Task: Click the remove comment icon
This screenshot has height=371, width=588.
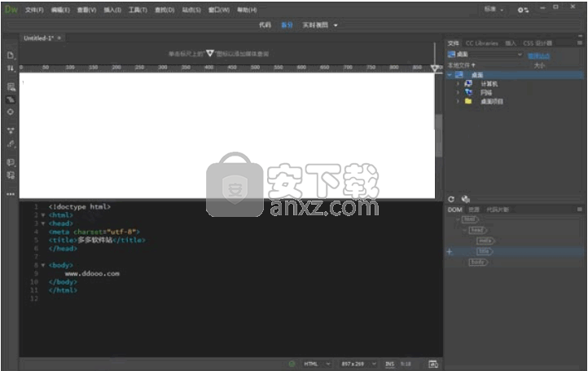Action: pos(11,175)
